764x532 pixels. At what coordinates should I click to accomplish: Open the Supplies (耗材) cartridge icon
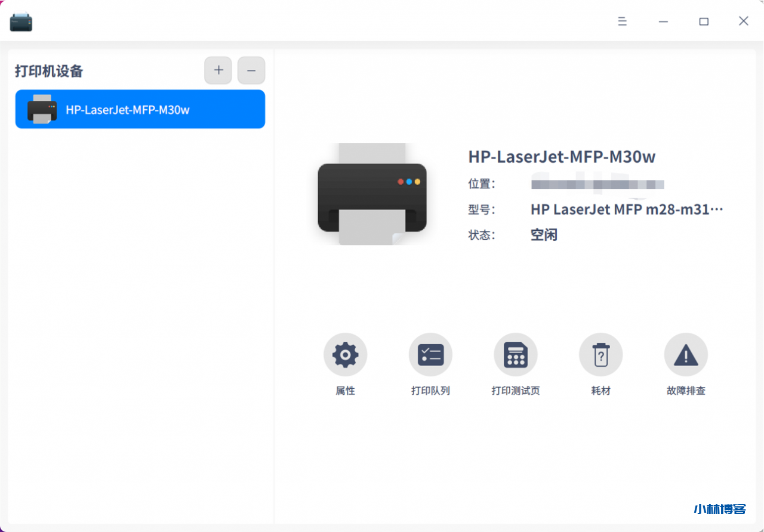600,355
